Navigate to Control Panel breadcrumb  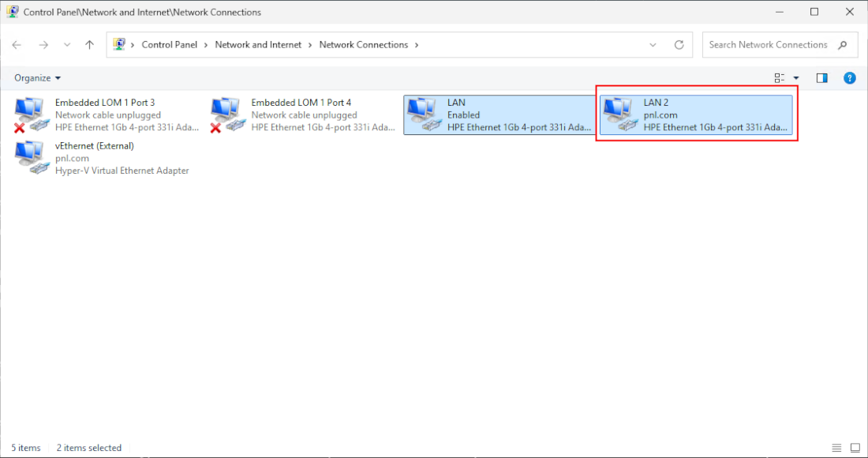[x=169, y=45]
